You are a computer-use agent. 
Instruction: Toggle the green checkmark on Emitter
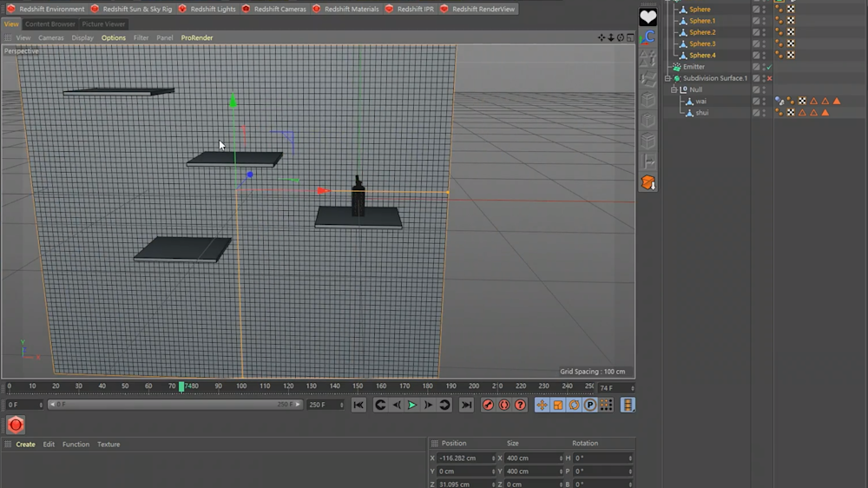(769, 67)
